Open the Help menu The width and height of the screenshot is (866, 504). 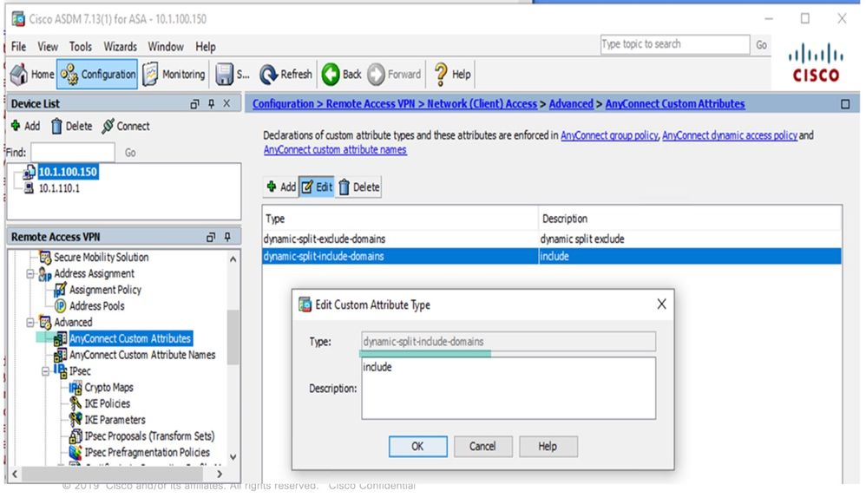tap(206, 46)
